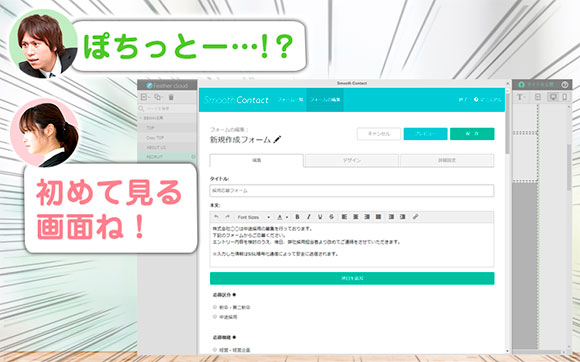Switch to mobile preview icon
580x362 pixels.
pos(564,97)
